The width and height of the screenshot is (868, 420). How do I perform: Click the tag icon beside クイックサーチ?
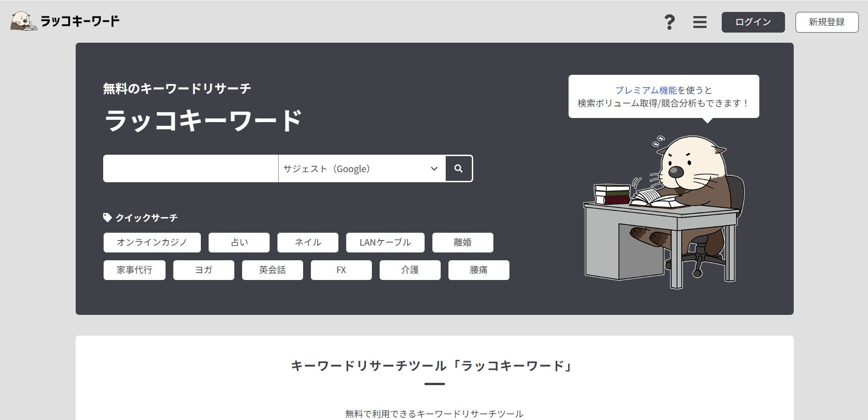click(107, 218)
